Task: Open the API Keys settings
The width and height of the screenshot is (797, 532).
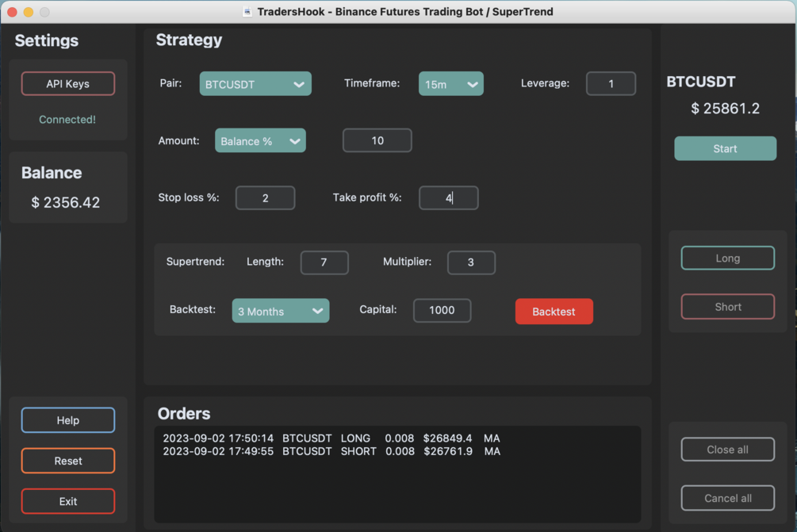Action: (67, 84)
